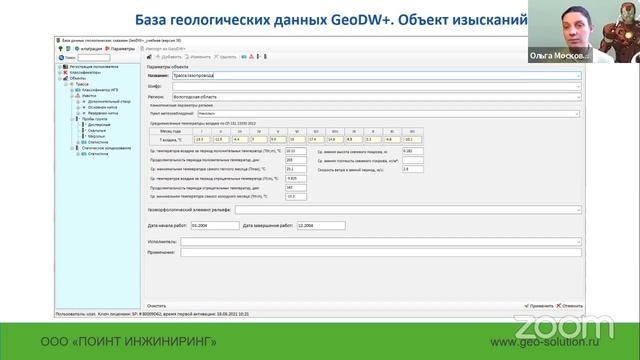Select Скальные under Пробы грунта
The height and width of the screenshot is (360, 640).
97,131
